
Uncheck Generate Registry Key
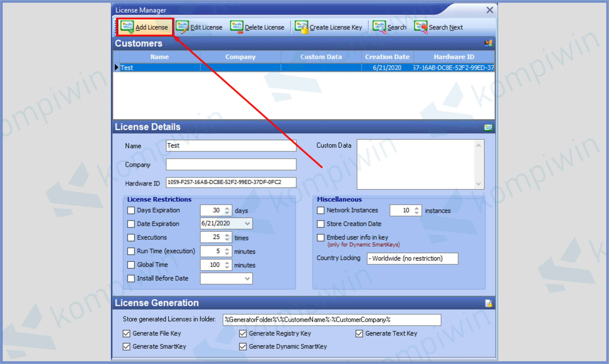pyautogui.click(x=243, y=333)
